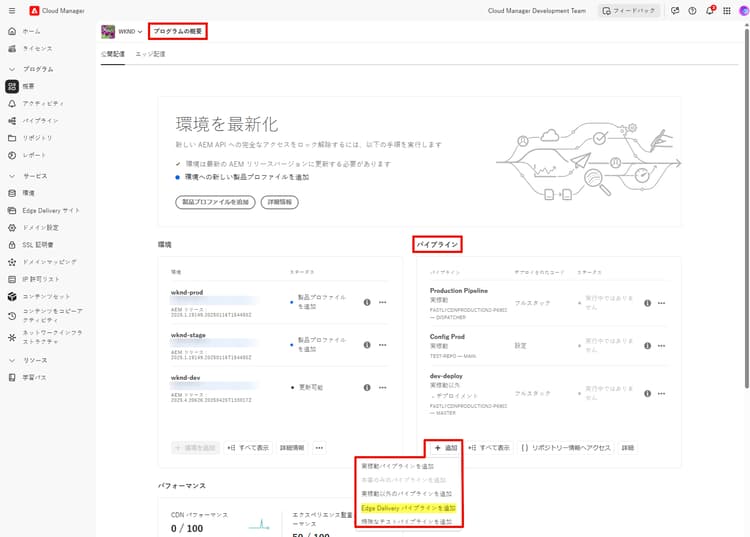The height and width of the screenshot is (537, 750).
Task: Click すべて表示 in environments card
Action: click(248, 448)
